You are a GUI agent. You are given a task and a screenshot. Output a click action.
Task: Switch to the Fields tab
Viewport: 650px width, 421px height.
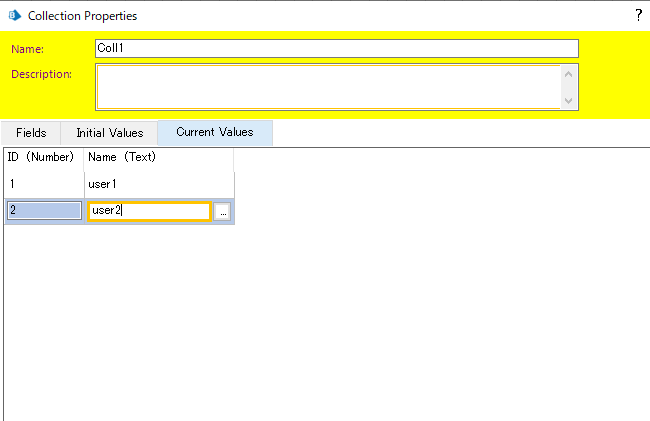(31, 133)
